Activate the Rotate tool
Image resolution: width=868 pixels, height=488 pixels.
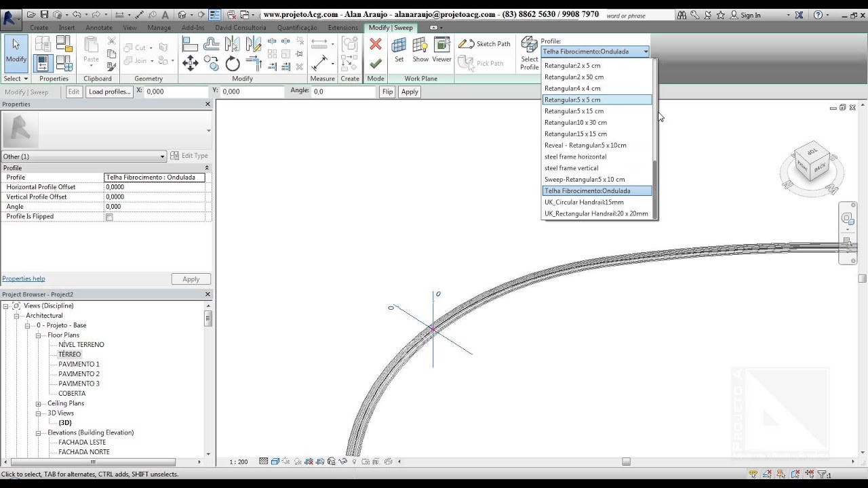(x=233, y=64)
